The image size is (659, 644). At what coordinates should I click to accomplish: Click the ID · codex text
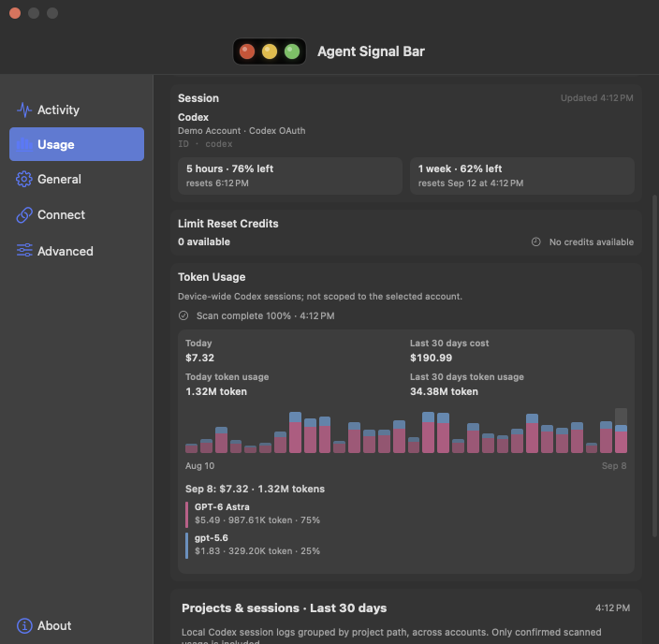pos(205,144)
